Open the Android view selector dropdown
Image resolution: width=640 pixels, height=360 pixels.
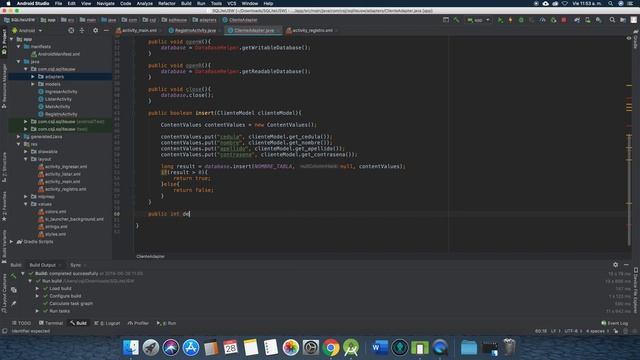click(x=27, y=30)
